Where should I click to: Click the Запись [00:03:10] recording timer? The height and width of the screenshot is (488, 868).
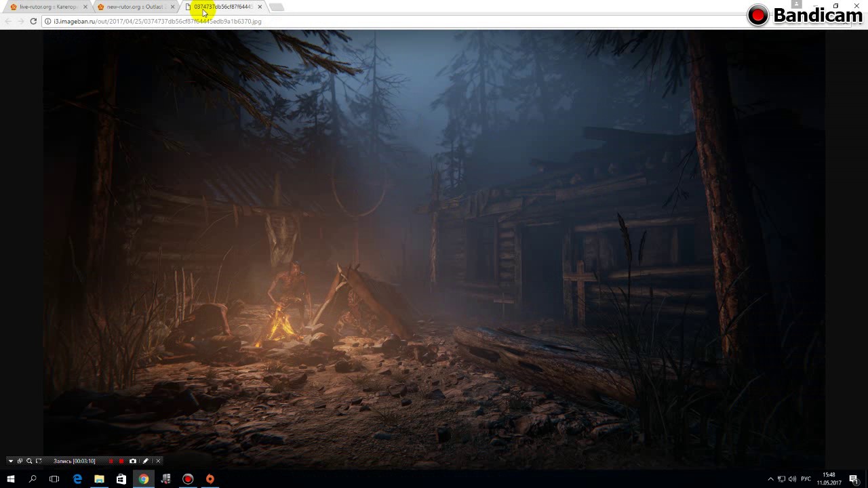coord(74,461)
